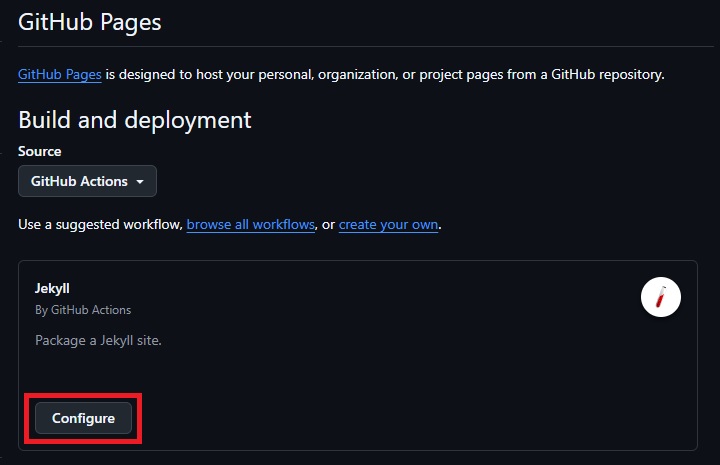Click the 'Use a suggested workflow' text
Viewport: 720px width, 465px height.
[x=100, y=225]
